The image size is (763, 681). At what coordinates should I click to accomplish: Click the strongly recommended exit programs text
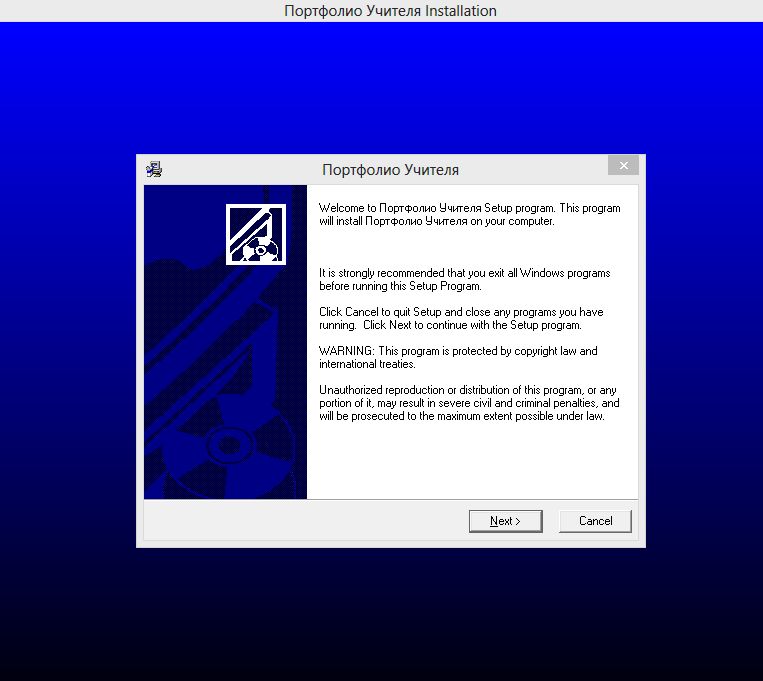464,279
